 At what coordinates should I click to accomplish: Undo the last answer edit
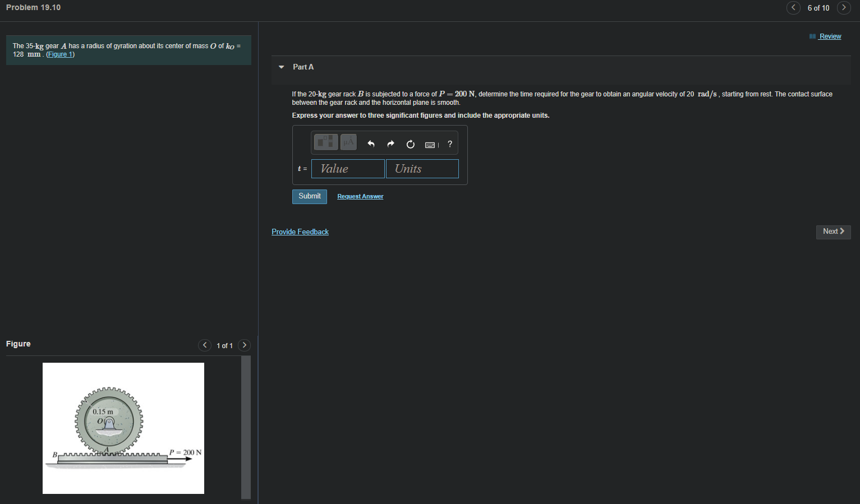click(x=371, y=144)
